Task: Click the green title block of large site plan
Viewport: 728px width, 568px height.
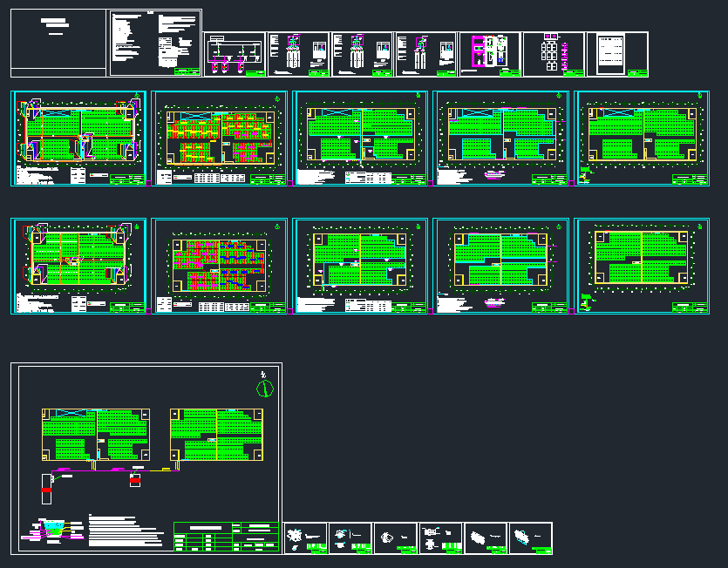Action: 227,537
